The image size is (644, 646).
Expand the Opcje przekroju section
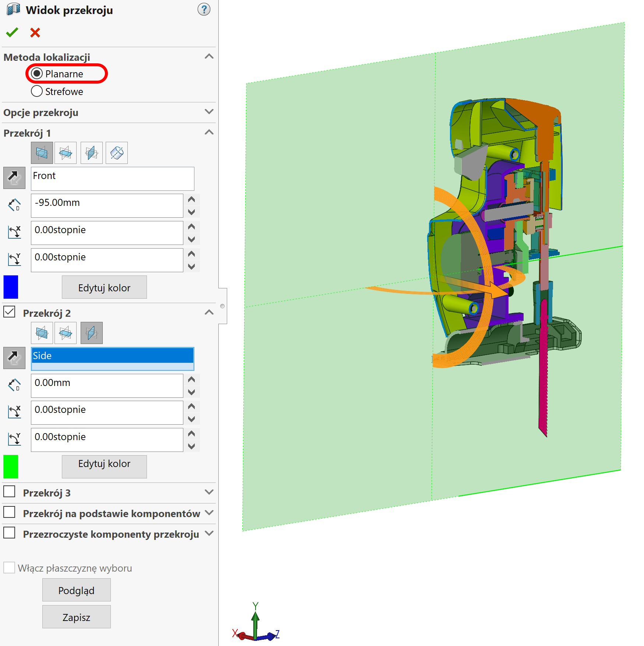pyautogui.click(x=209, y=112)
